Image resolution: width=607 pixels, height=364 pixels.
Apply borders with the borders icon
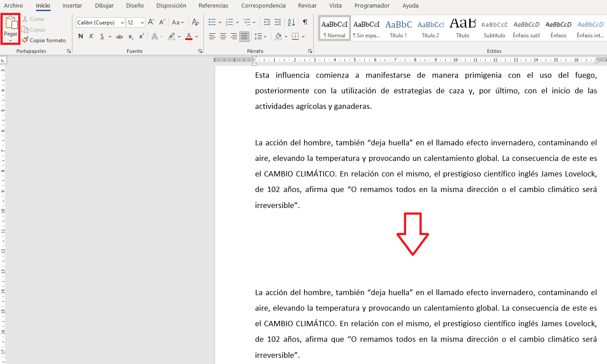296,36
